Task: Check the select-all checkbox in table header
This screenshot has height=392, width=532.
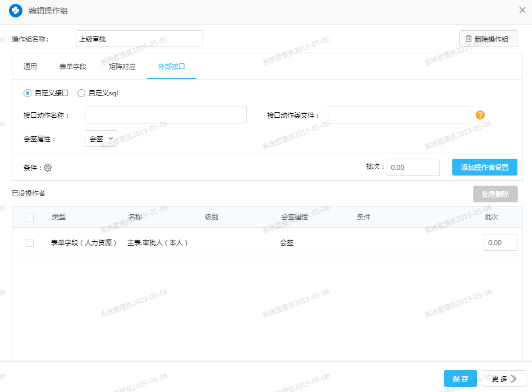Action: pyautogui.click(x=30, y=218)
